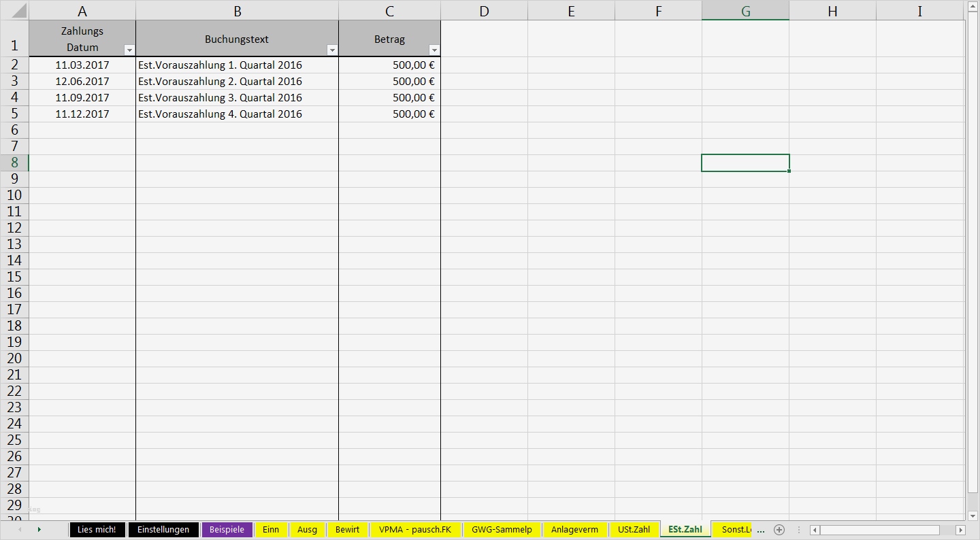Viewport: 980px width, 540px height.
Task: Select column G by clicking its header
Action: click(745, 10)
